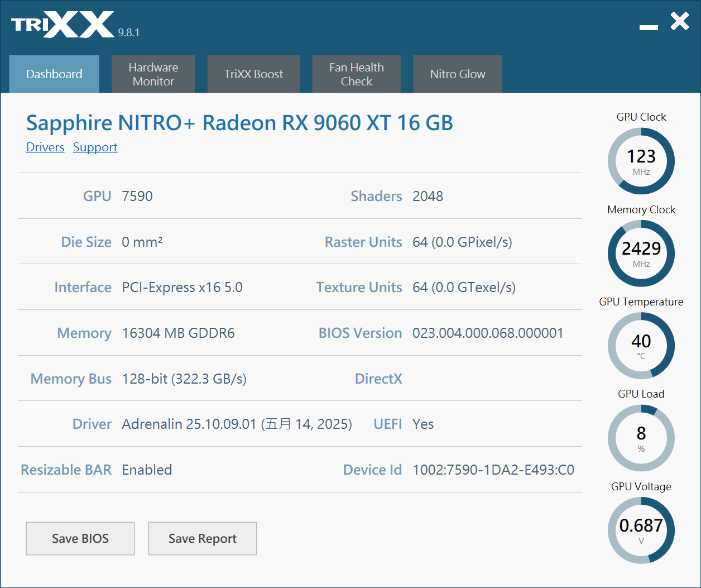
Task: Click Resizable BAR value Enabled
Action: [147, 470]
